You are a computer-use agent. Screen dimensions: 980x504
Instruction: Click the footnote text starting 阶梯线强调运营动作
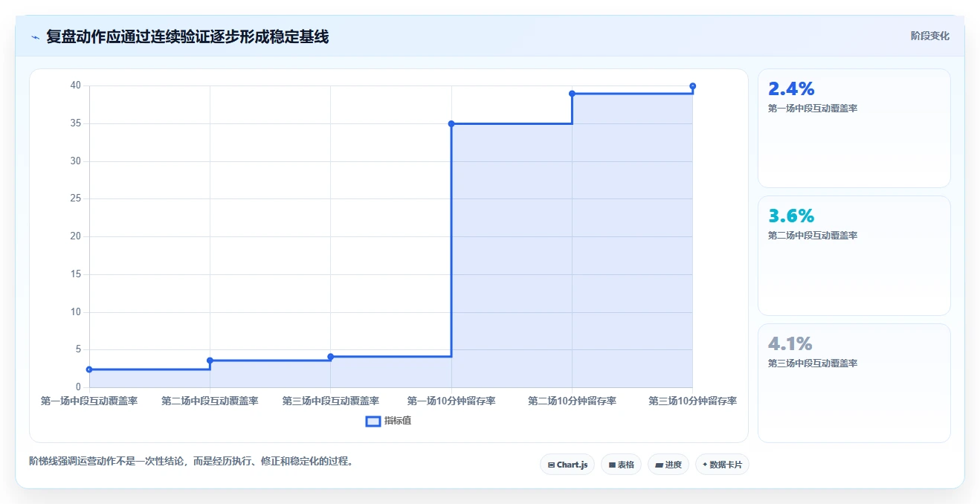[190, 461]
